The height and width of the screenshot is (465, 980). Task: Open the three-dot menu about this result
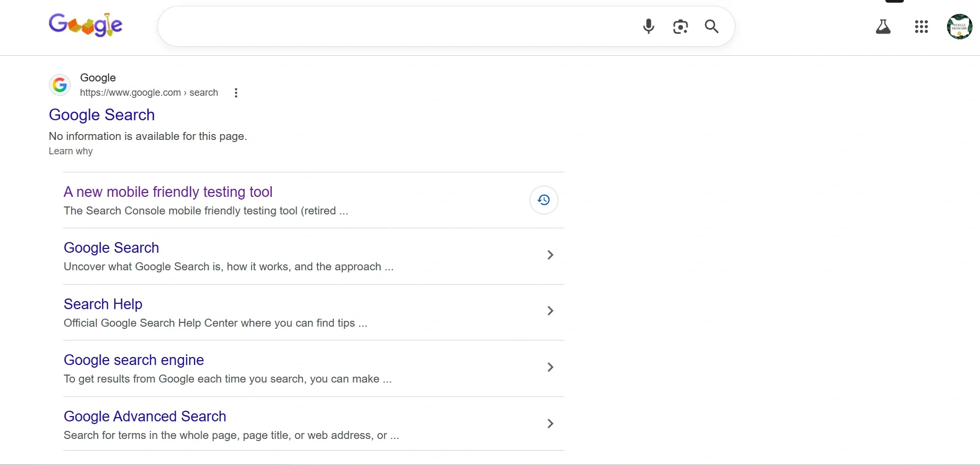coord(236,93)
